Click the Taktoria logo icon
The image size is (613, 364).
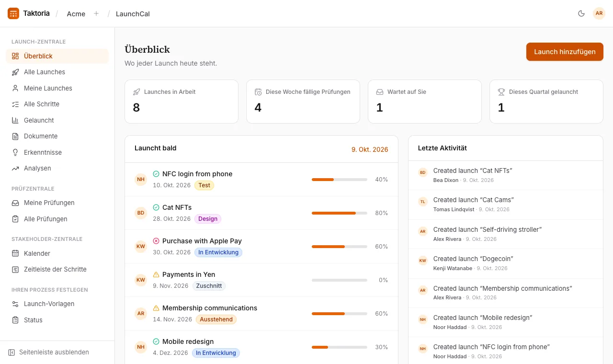coord(13,13)
